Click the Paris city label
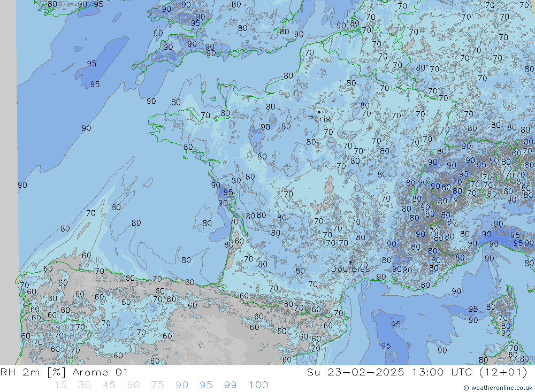Image resolution: width=535 pixels, height=392 pixels. (319, 119)
